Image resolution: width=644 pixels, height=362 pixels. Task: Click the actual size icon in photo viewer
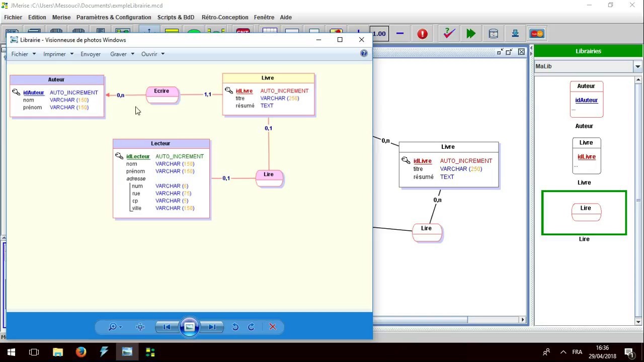click(140, 327)
